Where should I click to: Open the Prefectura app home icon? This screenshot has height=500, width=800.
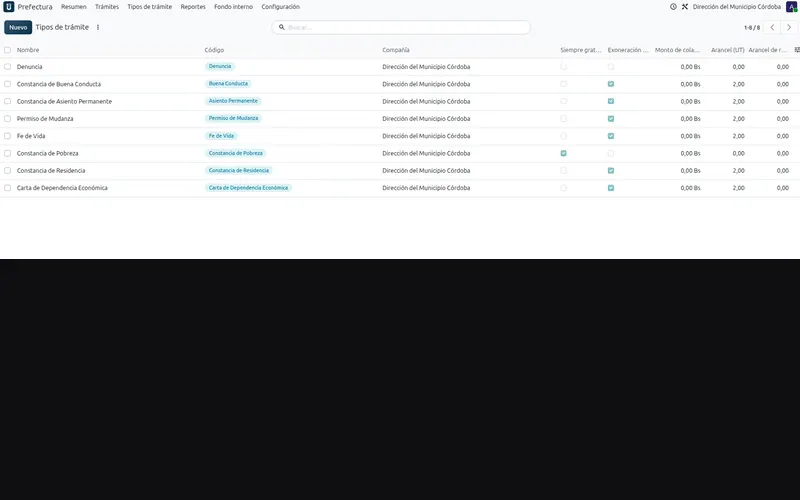pos(9,7)
